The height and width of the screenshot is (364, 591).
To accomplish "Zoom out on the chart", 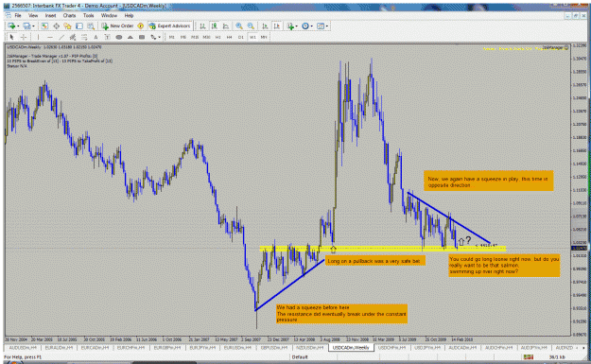I will 251,26.
